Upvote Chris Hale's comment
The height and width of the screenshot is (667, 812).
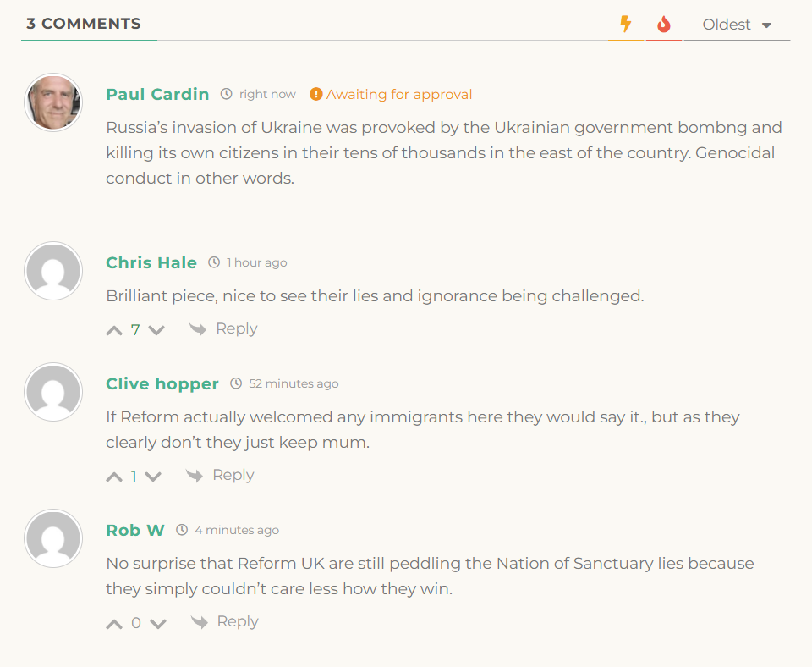pos(114,330)
